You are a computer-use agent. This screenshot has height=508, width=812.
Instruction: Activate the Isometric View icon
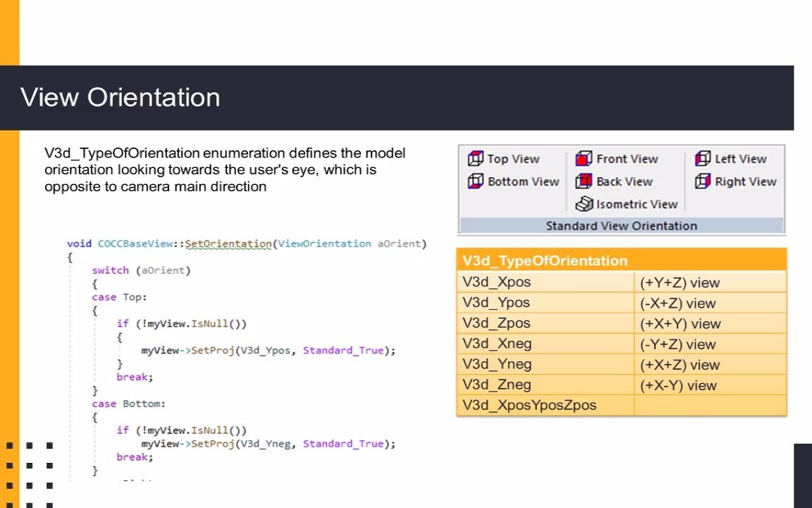click(584, 205)
